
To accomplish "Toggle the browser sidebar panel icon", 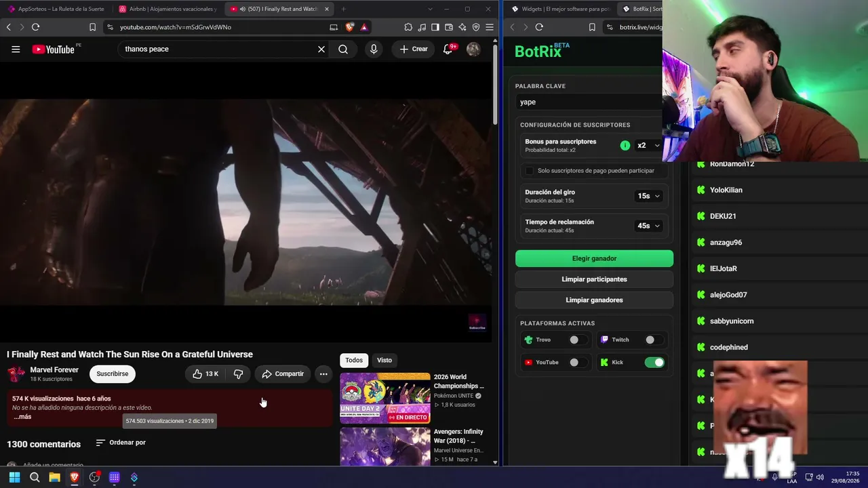I will pos(435,27).
